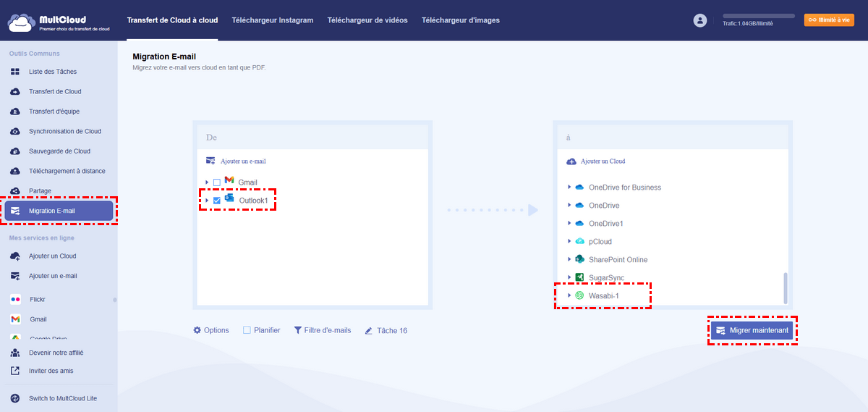Click the Partage sidebar icon

tap(15, 191)
